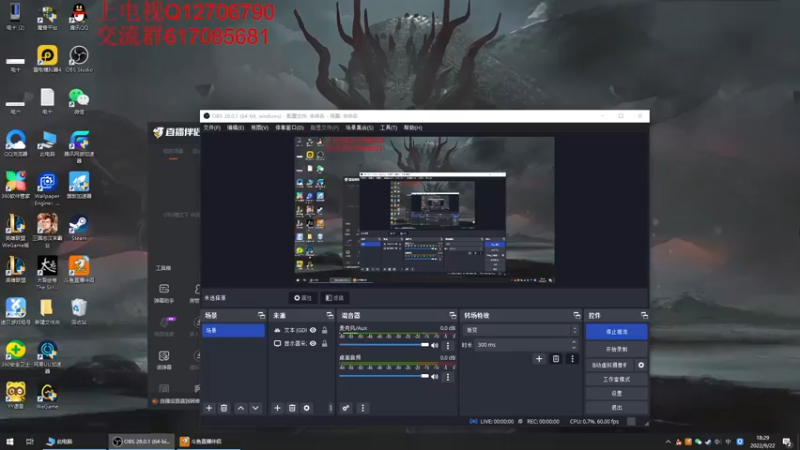Open source properties gear in Sources dock

click(307, 408)
